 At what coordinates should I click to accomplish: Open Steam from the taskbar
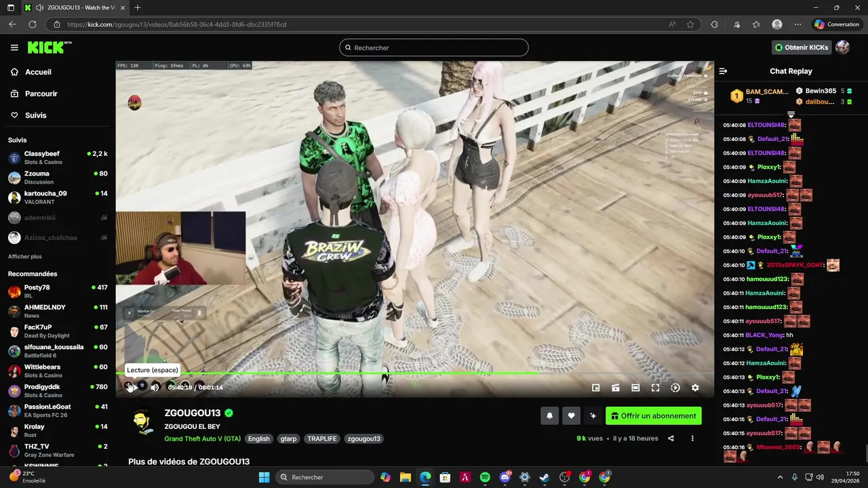coord(545,477)
